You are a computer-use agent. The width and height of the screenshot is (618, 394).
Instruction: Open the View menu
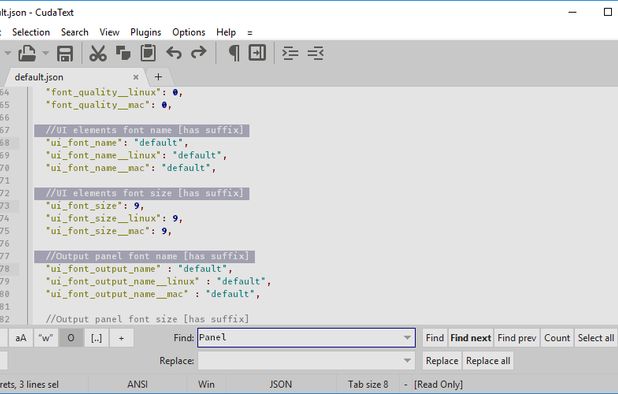[x=109, y=32]
